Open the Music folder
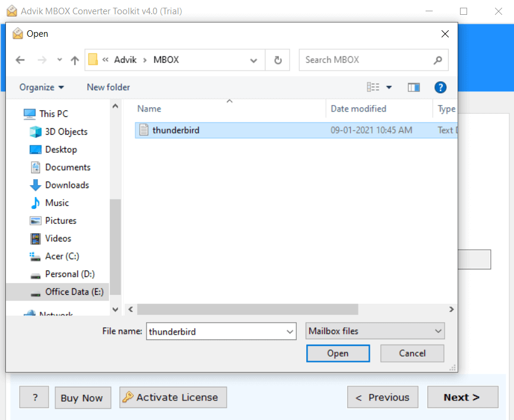The width and height of the screenshot is (514, 420). (49, 203)
